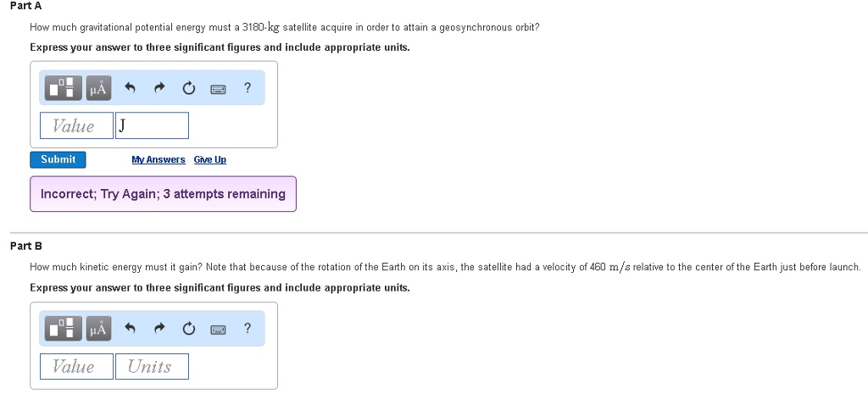
Task: Open help question mark in Part B
Action: pyautogui.click(x=248, y=328)
